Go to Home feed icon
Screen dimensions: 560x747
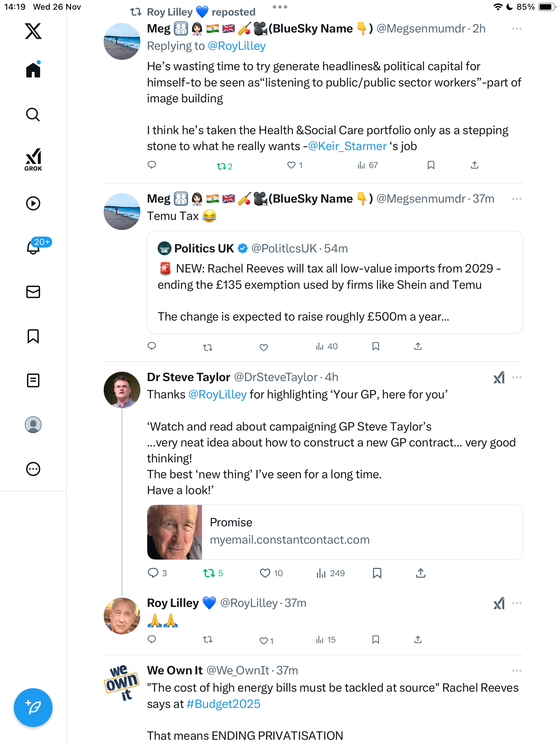pyautogui.click(x=33, y=70)
